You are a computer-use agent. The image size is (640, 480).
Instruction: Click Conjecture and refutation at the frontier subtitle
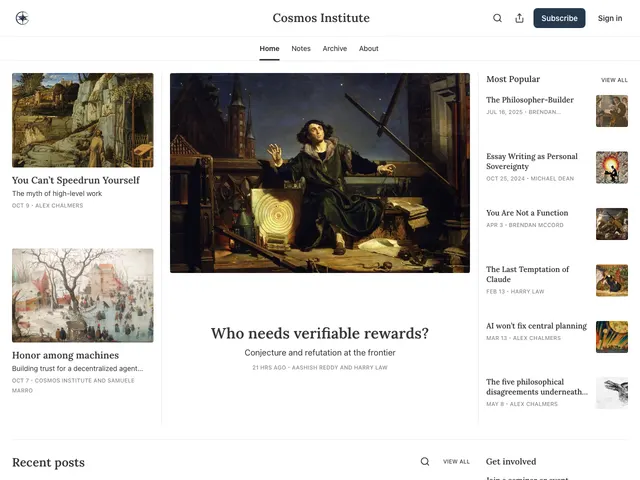point(320,353)
